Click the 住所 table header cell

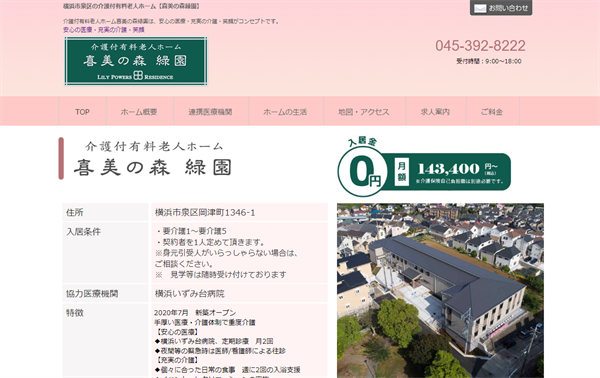[x=105, y=212]
